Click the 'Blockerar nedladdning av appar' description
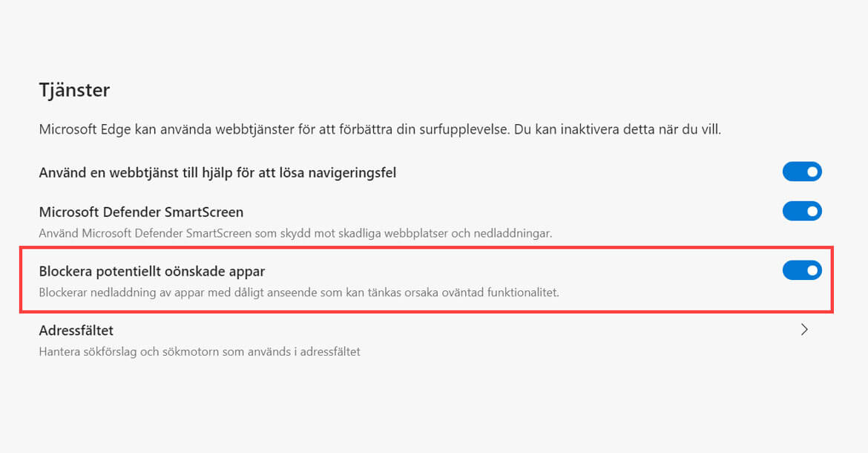This screenshot has height=453, width=868. (x=298, y=293)
